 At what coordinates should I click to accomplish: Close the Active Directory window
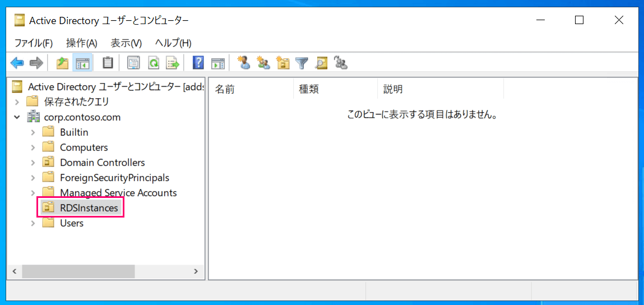[619, 20]
